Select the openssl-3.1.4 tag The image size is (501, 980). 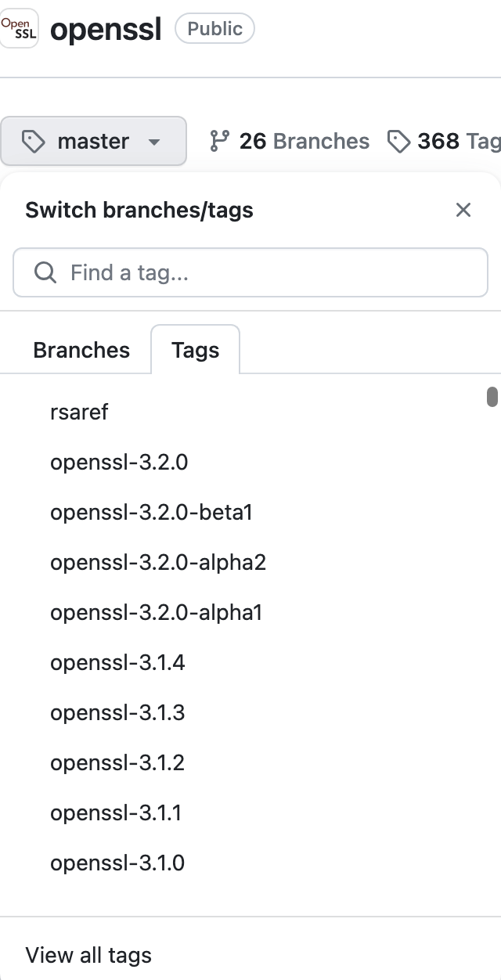[x=118, y=662]
